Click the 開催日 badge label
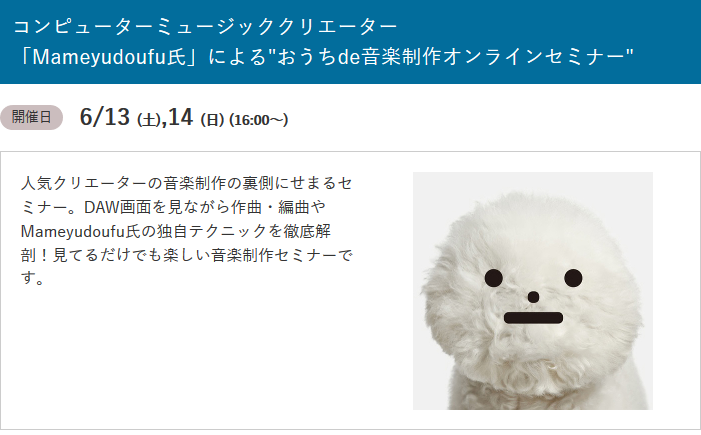 [x=31, y=118]
